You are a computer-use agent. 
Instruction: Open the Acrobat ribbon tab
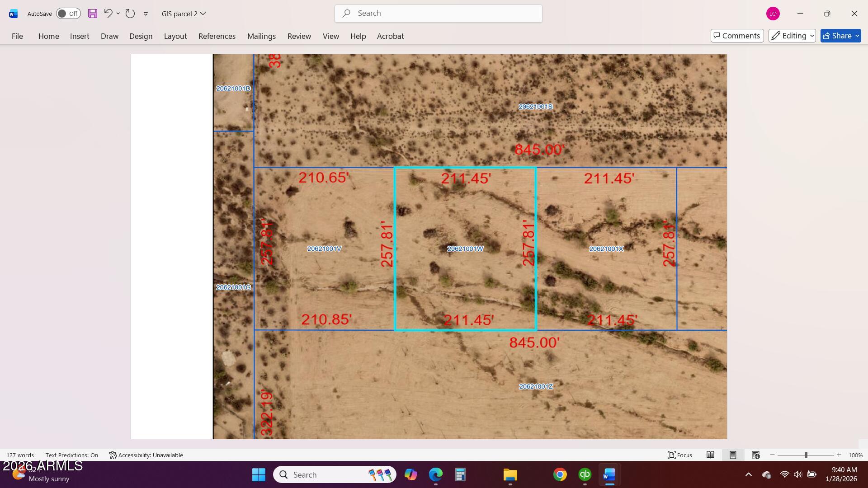390,36
